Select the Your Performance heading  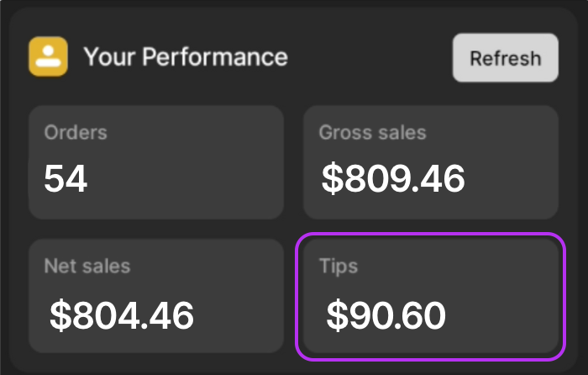coord(186,57)
